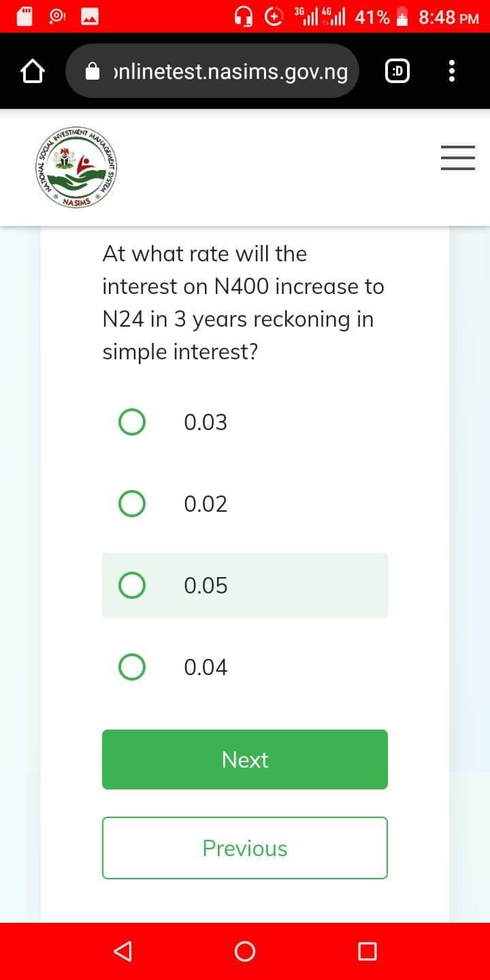This screenshot has width=490, height=980.
Task: Choose the 0.05 radio button
Action: pyautogui.click(x=132, y=585)
